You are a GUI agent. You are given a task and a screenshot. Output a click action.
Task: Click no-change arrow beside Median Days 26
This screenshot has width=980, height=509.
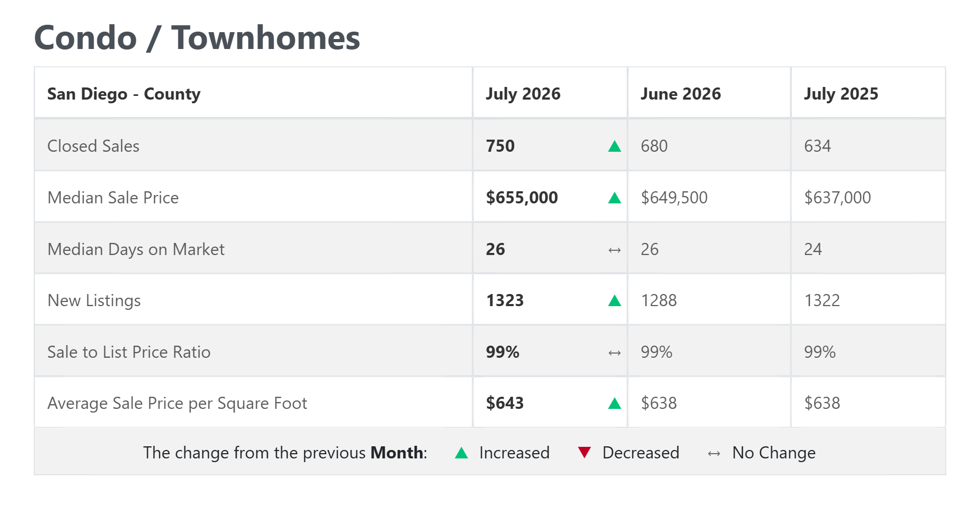pyautogui.click(x=614, y=250)
